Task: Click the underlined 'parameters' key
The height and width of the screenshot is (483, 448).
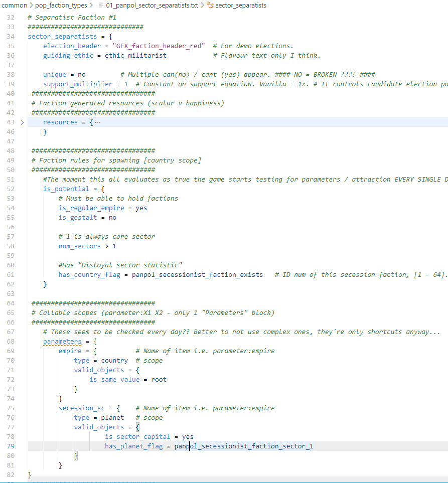Action: [62, 341]
